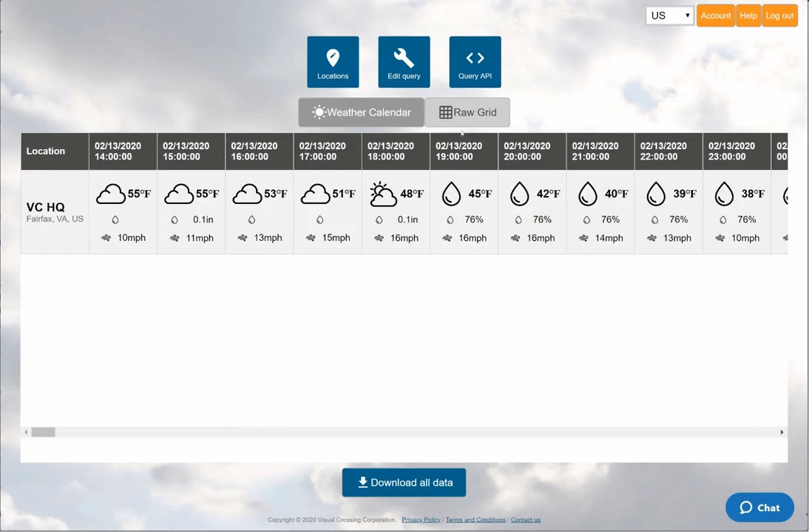Open the Help button

point(748,16)
